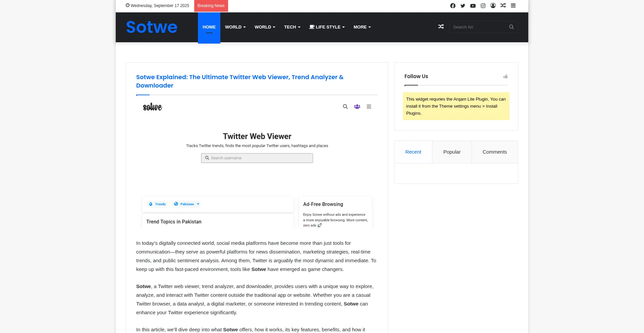Click the clock icon next to the date
This screenshot has height=333, width=644.
[127, 5]
